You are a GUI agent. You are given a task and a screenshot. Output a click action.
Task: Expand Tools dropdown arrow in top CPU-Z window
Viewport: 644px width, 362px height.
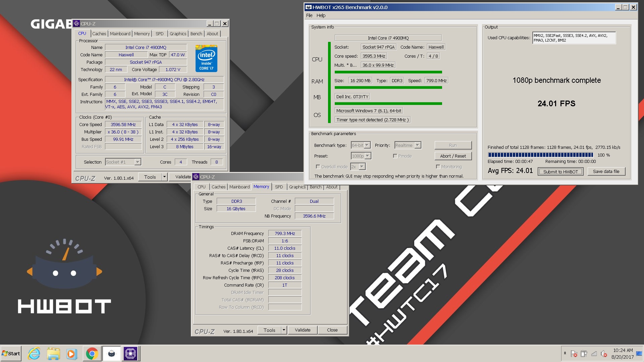pyautogui.click(x=164, y=177)
